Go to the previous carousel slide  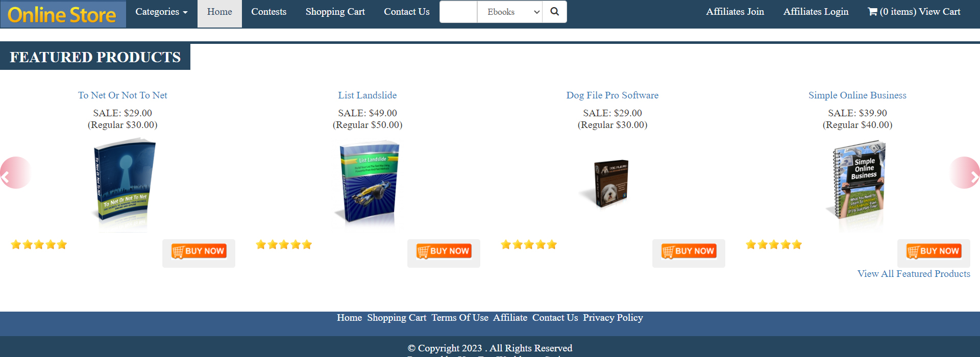click(x=14, y=173)
